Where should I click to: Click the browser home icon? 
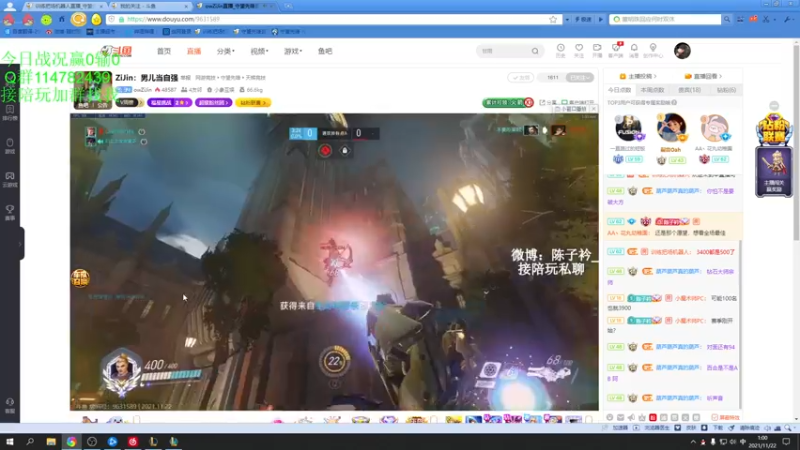[x=62, y=19]
